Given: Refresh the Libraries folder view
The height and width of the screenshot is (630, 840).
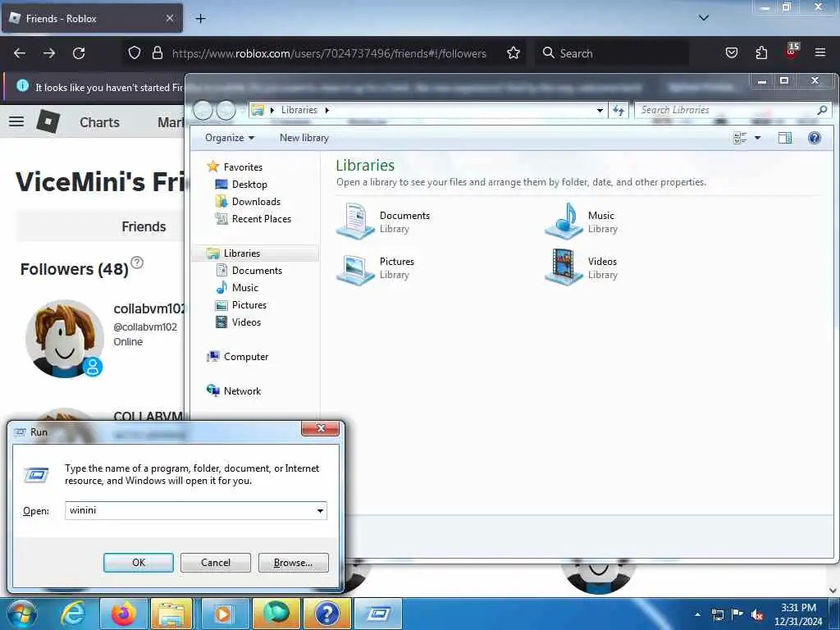Looking at the screenshot, I should tap(619, 111).
